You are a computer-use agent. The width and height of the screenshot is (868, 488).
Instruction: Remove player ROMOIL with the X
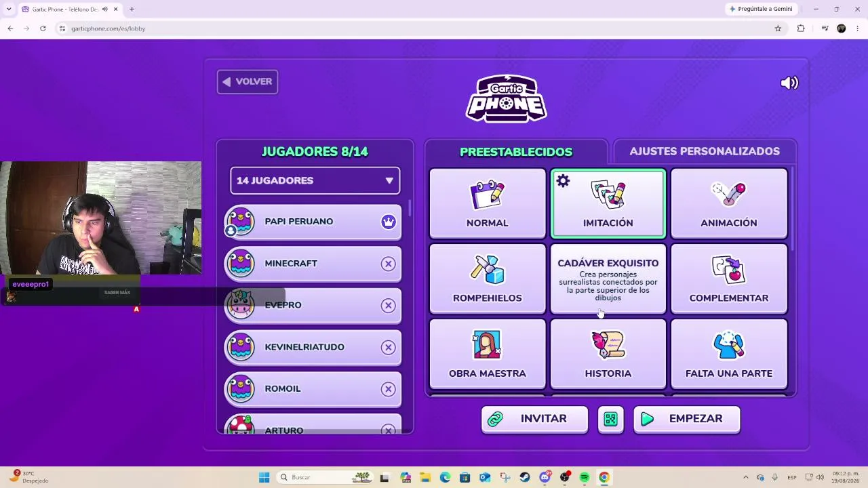(389, 389)
